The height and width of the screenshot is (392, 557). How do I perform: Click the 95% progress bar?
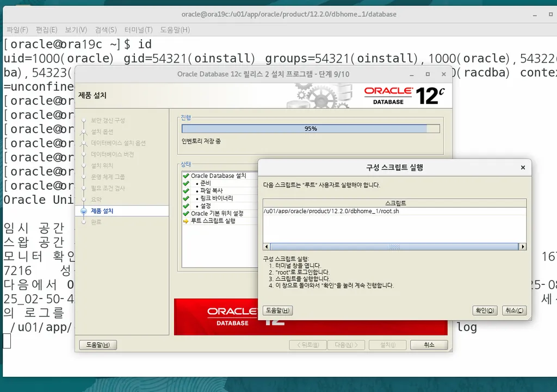(311, 128)
